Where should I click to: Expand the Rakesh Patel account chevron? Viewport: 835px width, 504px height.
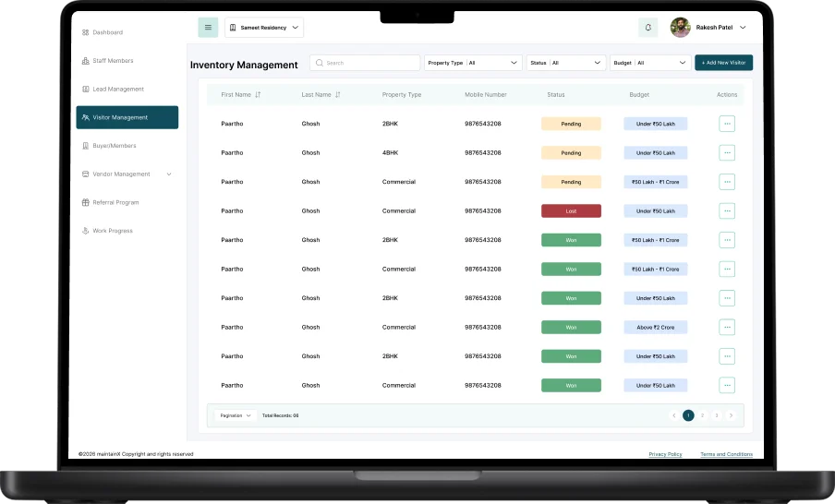pyautogui.click(x=743, y=28)
